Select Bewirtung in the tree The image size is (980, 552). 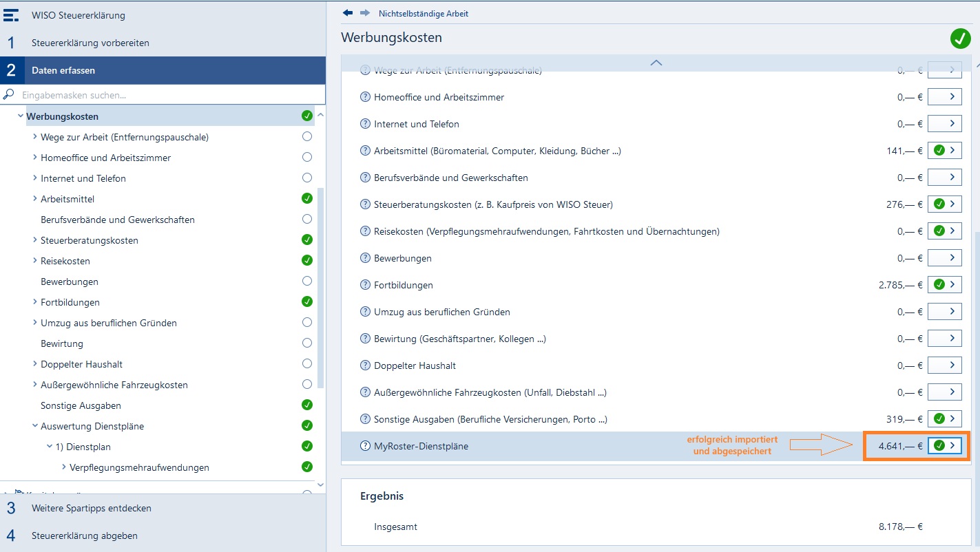[x=62, y=343]
